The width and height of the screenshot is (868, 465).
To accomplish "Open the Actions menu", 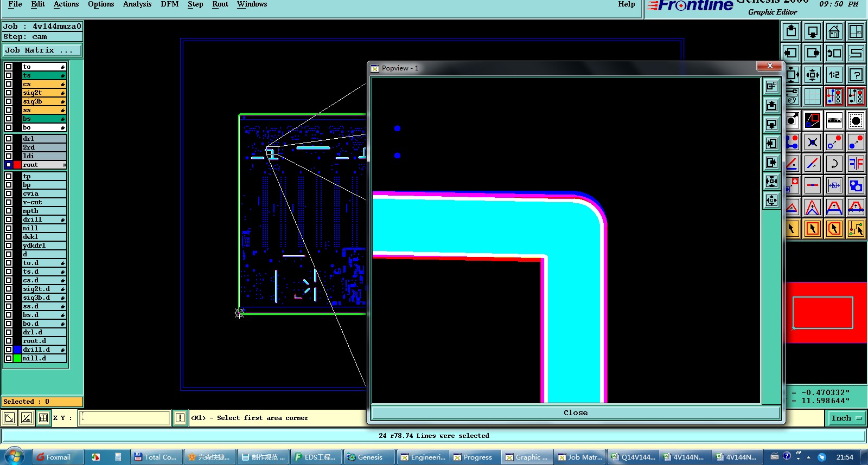I will coord(66,4).
